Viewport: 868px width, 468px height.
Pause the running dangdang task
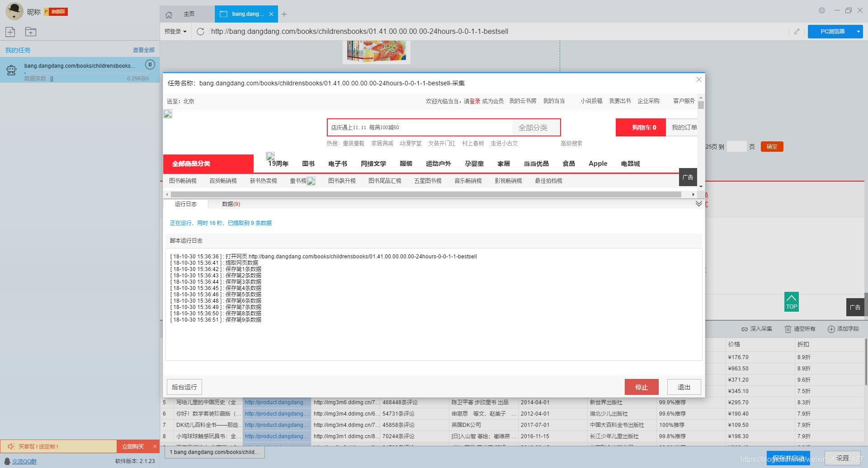[150, 65]
